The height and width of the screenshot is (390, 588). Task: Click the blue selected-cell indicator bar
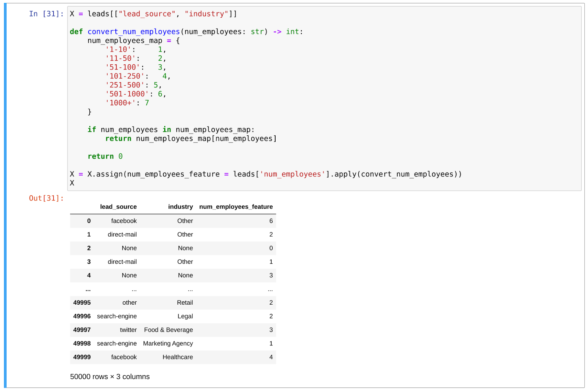click(x=5, y=195)
